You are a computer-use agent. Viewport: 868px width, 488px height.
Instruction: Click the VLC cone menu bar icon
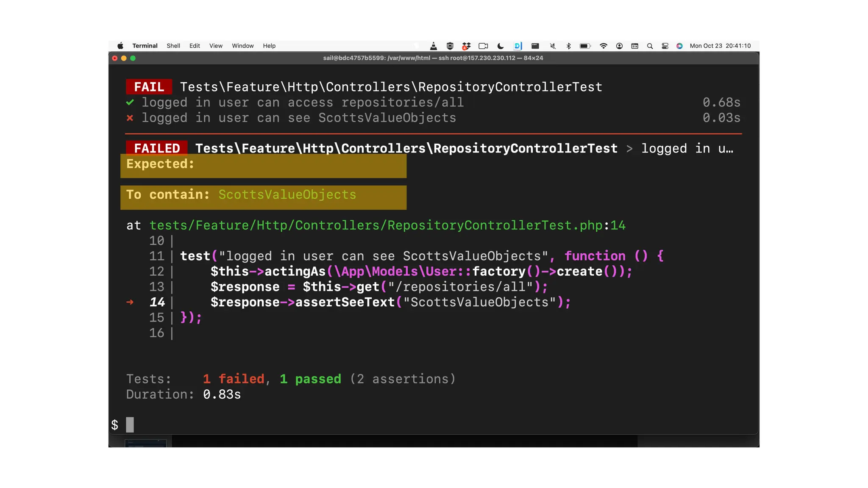433,46
